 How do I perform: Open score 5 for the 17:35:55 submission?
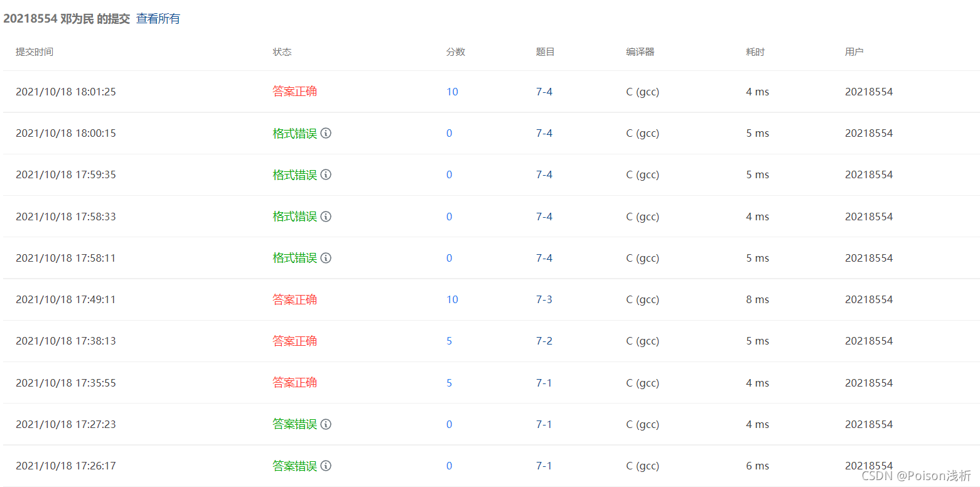click(449, 383)
